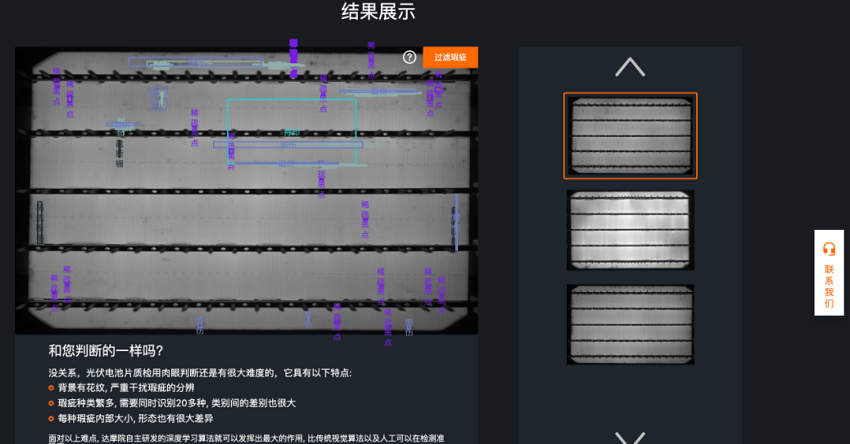Viewport: 850px width, 444px height.
Task: Click the large cyan defect bounding box
Action: click(x=292, y=132)
